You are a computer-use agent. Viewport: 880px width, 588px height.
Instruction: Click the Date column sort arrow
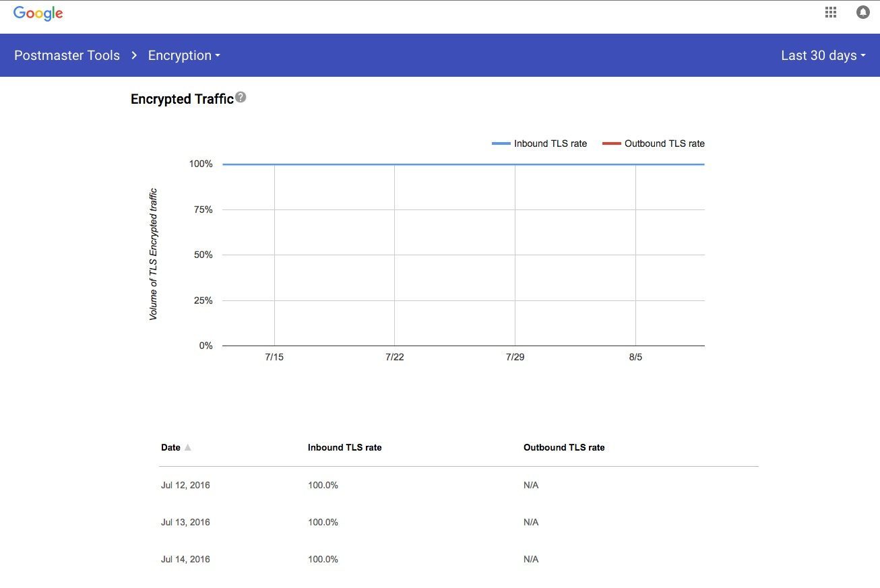188,447
